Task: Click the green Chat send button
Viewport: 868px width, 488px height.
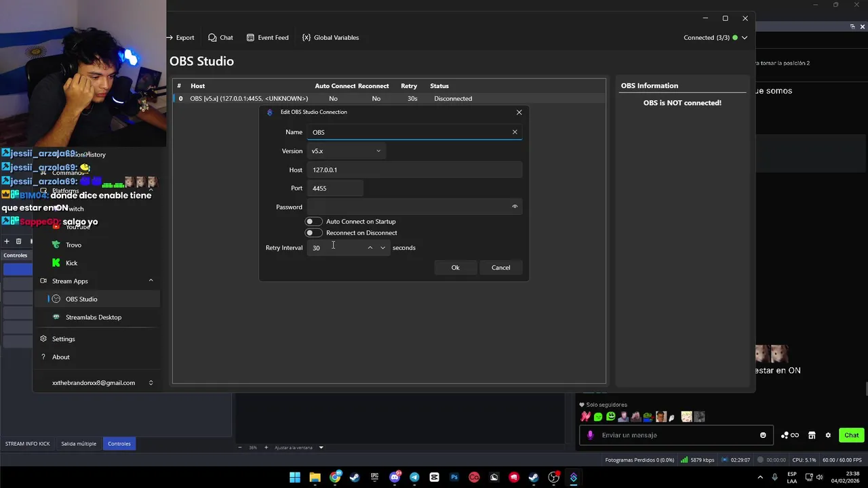Action: [x=851, y=435]
